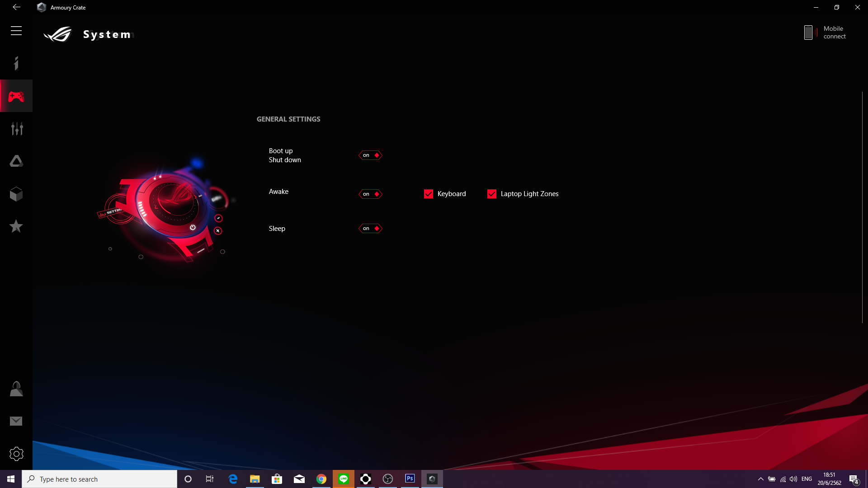Click the back arrow in the title bar
The image size is (868, 488).
tap(16, 7)
